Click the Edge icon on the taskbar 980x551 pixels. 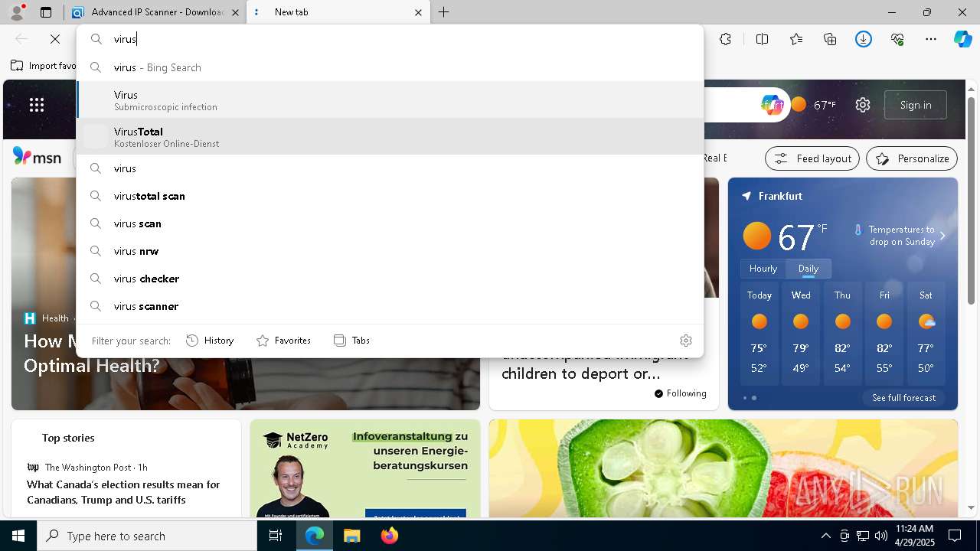[x=315, y=536]
